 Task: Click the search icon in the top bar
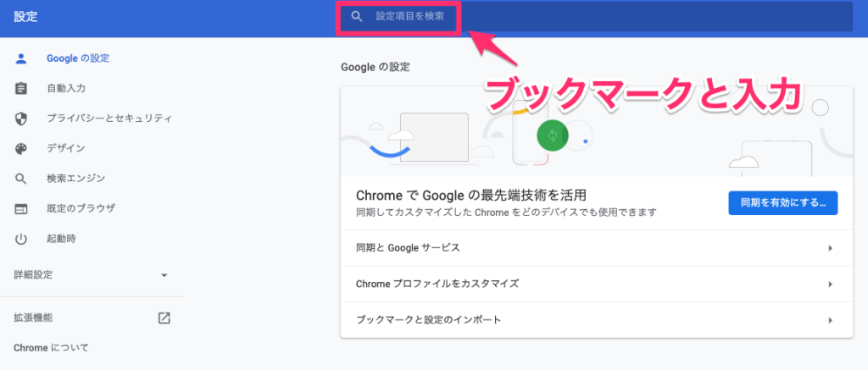(357, 16)
